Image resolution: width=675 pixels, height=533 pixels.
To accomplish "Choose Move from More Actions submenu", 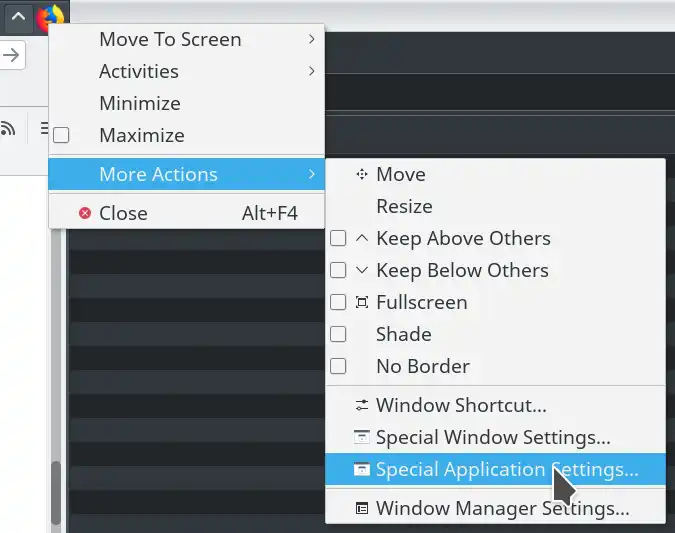I will pos(400,174).
